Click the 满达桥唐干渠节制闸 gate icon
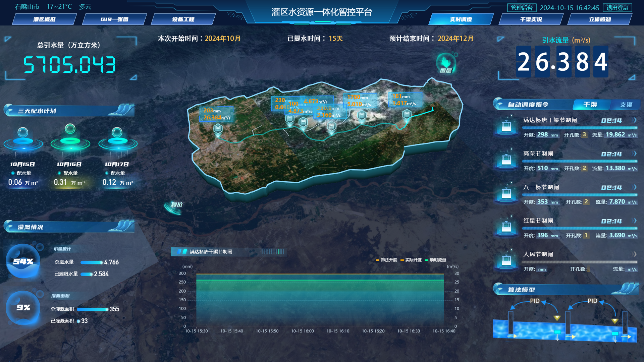Screen dimensions: 644x362 click(x=506, y=127)
